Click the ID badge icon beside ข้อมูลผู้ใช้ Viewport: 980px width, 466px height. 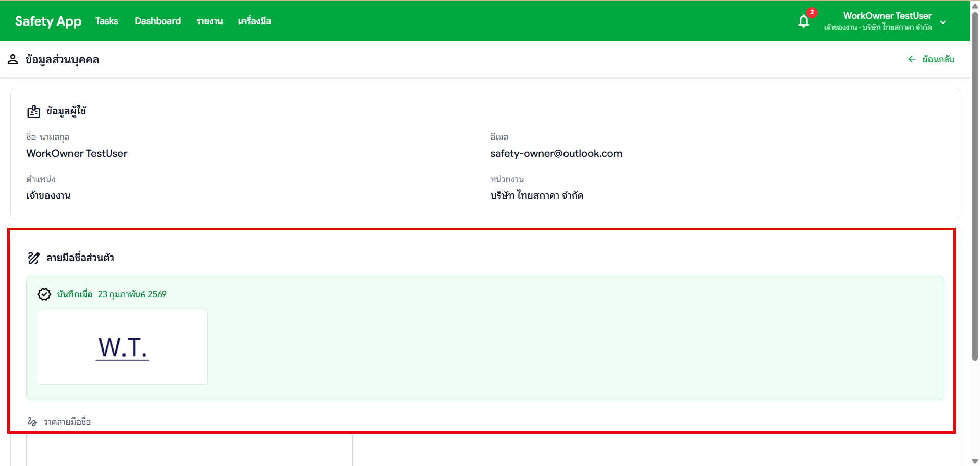[34, 111]
